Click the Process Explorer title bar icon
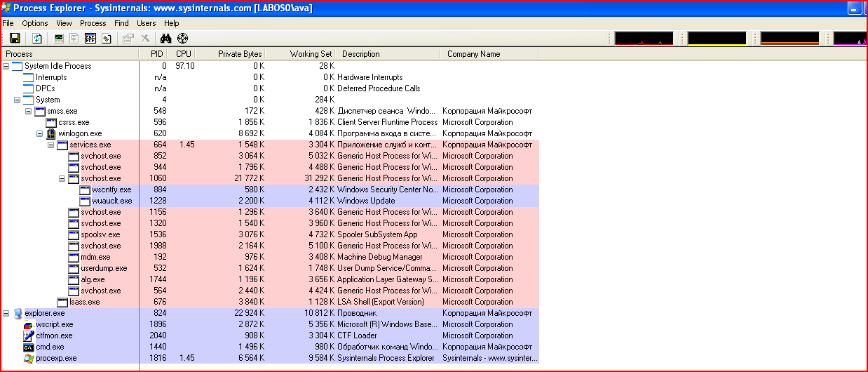The width and height of the screenshot is (868, 372). click(7, 8)
